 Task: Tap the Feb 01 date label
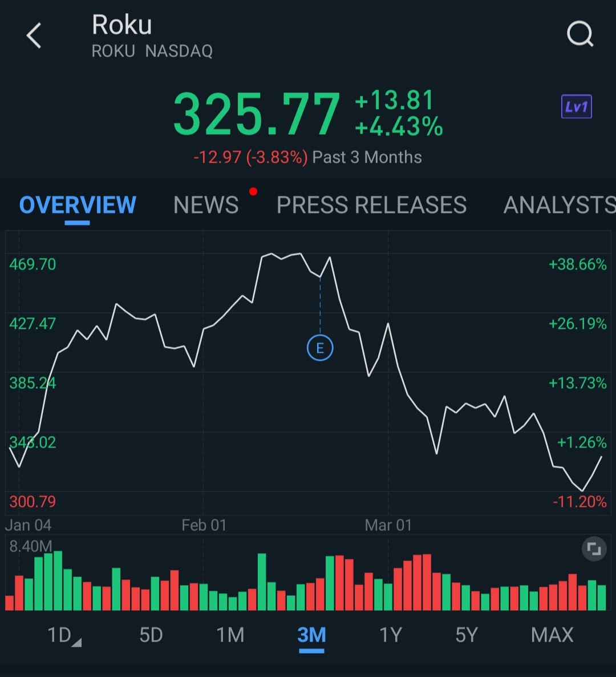click(204, 525)
